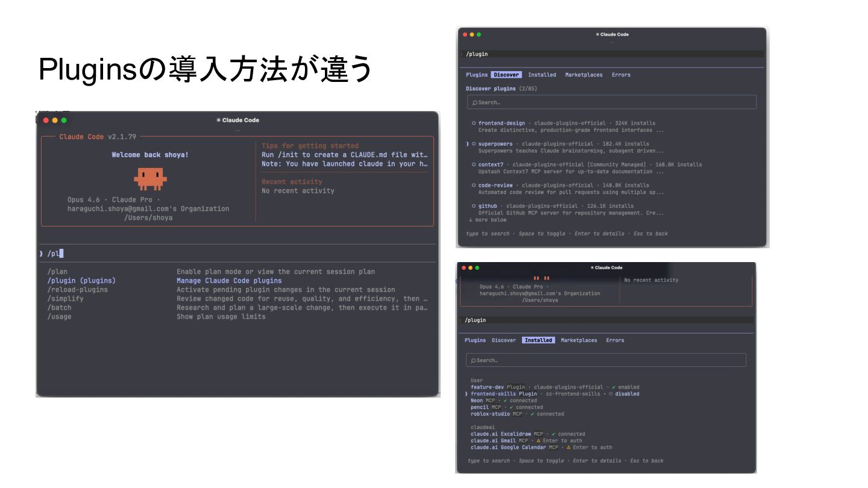Click the slide title 'Pluginsの導入方法が違う'
Image resolution: width=868 pixels, height=488 pixels.
click(205, 70)
